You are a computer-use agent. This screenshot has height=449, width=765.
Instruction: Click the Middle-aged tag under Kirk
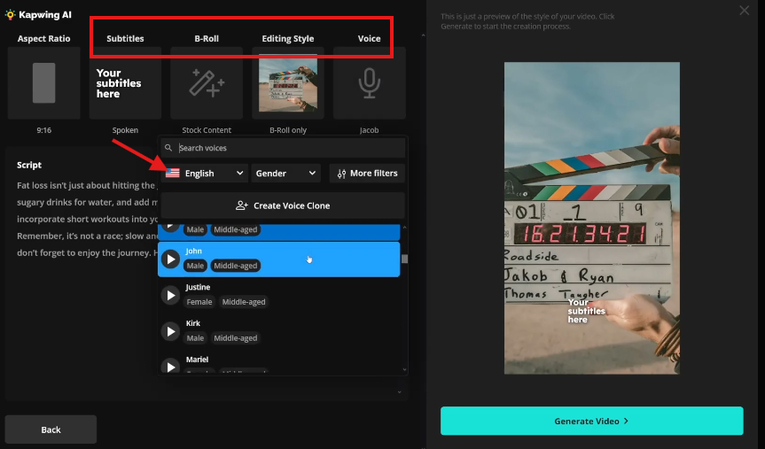click(x=235, y=338)
